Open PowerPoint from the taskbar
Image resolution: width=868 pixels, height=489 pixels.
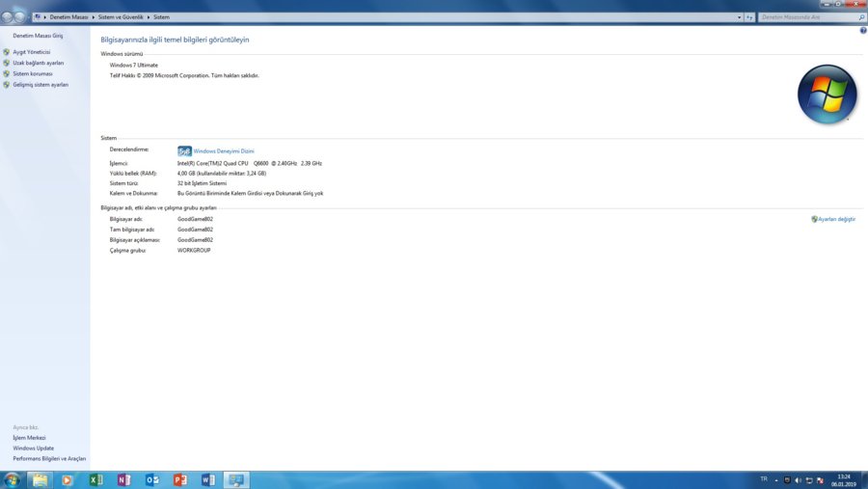180,480
